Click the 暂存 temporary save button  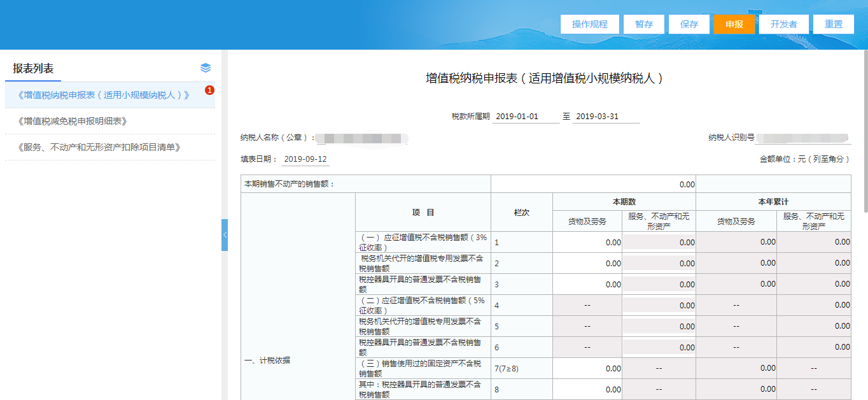click(644, 24)
